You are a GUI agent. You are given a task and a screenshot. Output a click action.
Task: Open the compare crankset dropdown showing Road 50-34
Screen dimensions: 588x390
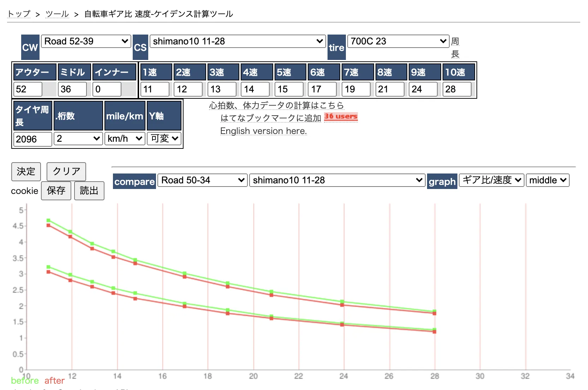tap(202, 181)
